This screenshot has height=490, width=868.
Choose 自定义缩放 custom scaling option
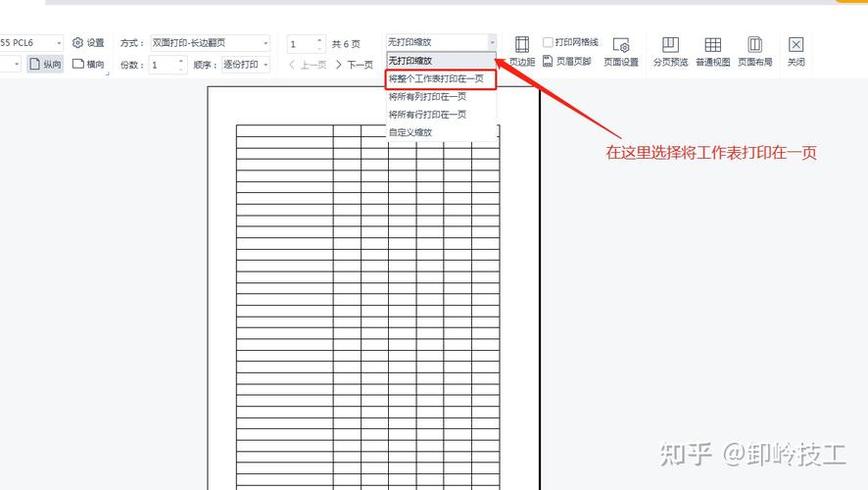coord(441,131)
